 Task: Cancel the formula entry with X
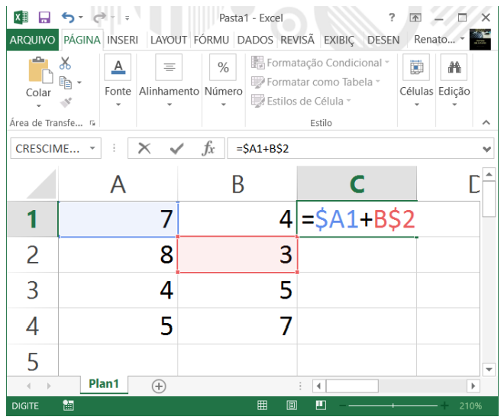[x=144, y=148]
